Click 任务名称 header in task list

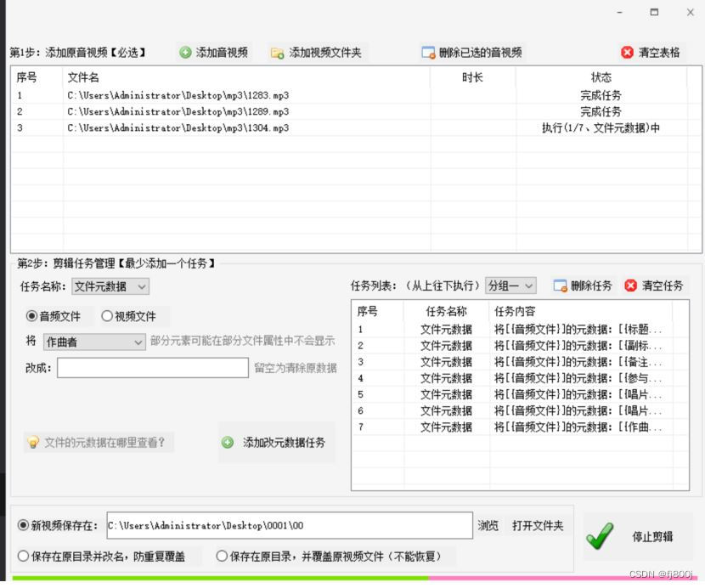[447, 311]
